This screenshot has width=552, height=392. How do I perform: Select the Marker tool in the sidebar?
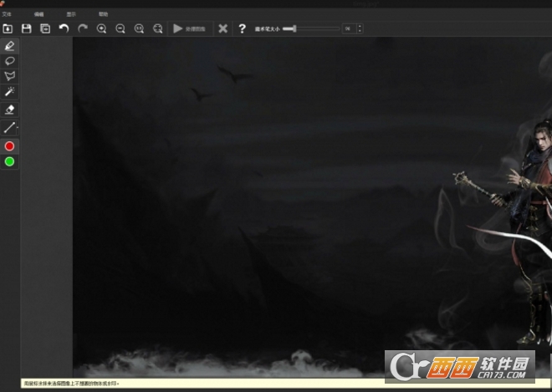coord(9,46)
